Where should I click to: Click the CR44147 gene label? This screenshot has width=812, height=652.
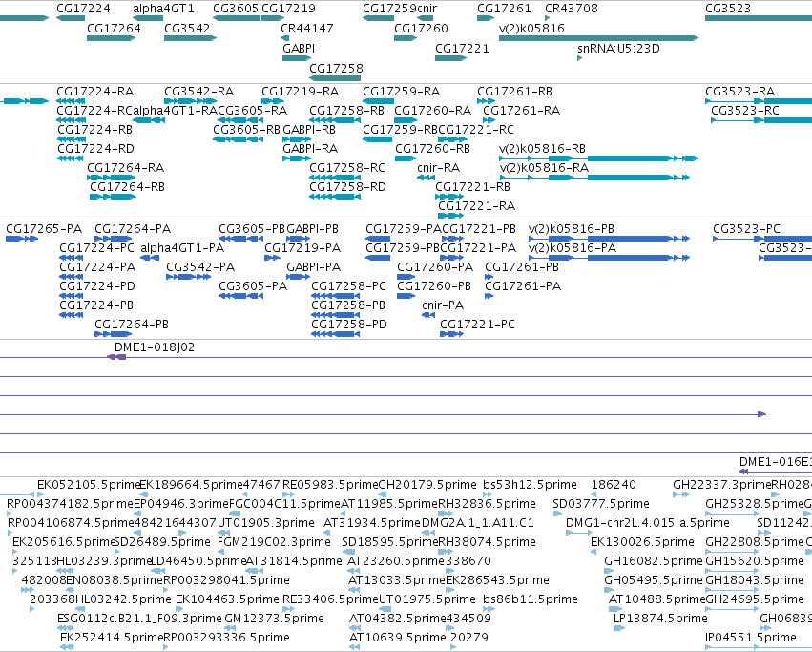(306, 28)
